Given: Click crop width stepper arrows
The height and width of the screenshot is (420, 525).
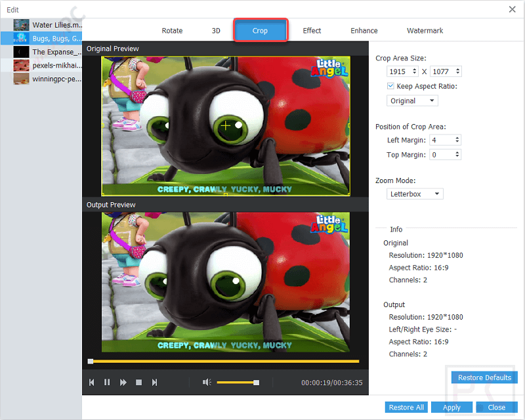Looking at the screenshot, I should tap(415, 71).
